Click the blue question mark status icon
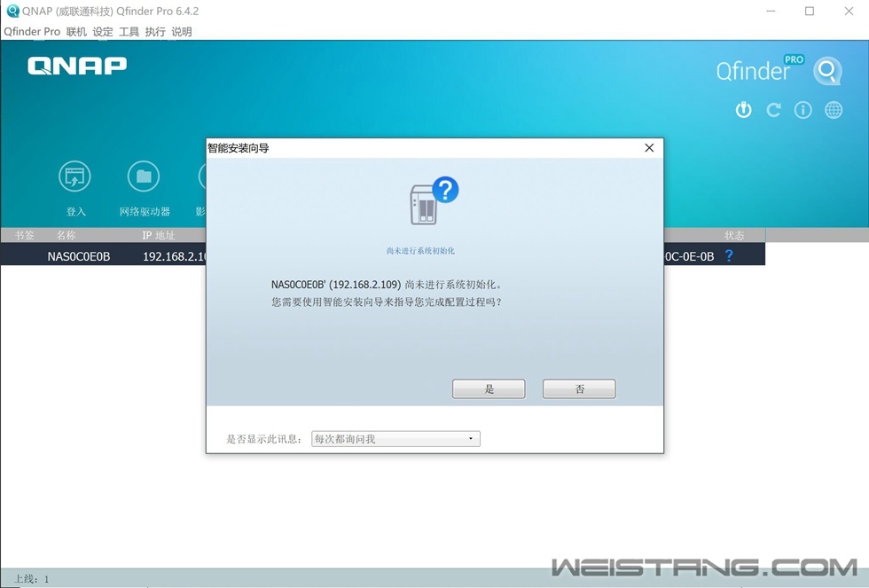 coord(729,255)
